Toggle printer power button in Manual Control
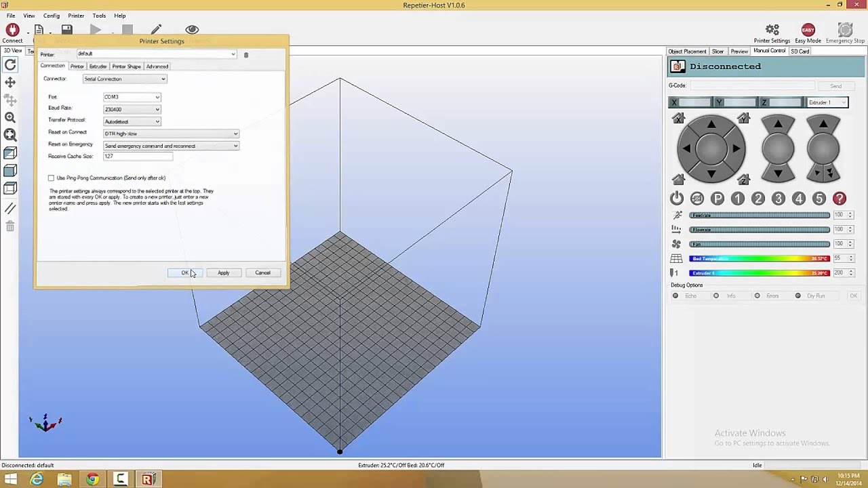The width and height of the screenshot is (868, 488). (677, 199)
